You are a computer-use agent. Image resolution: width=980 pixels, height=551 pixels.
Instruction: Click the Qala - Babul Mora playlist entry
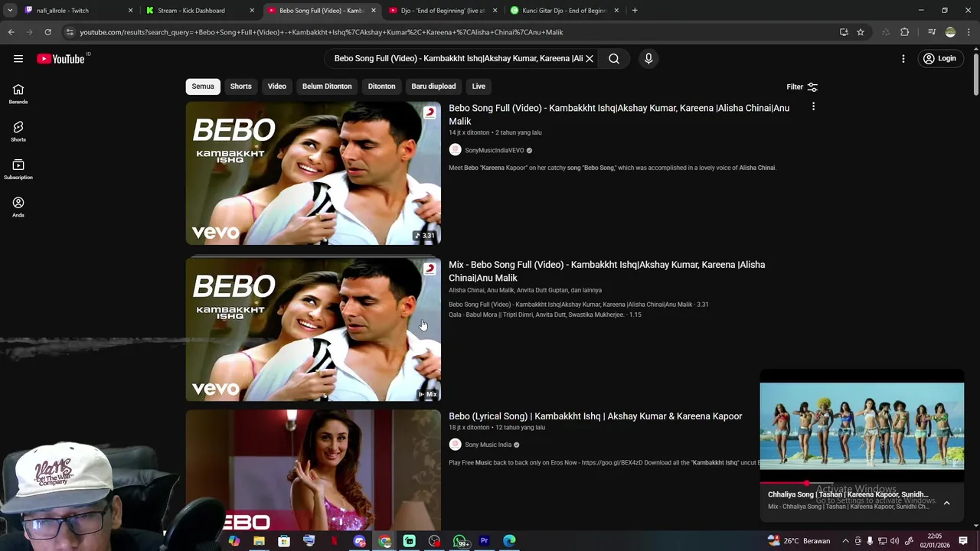(x=544, y=315)
